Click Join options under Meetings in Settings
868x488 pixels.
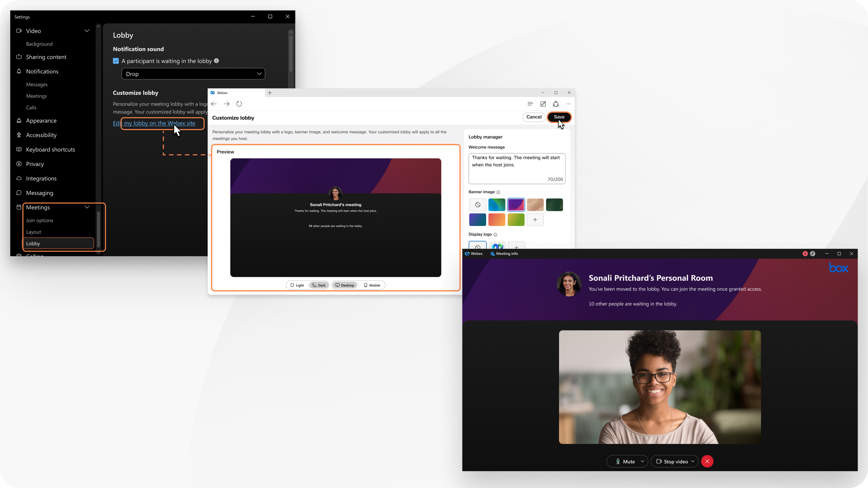coord(39,220)
